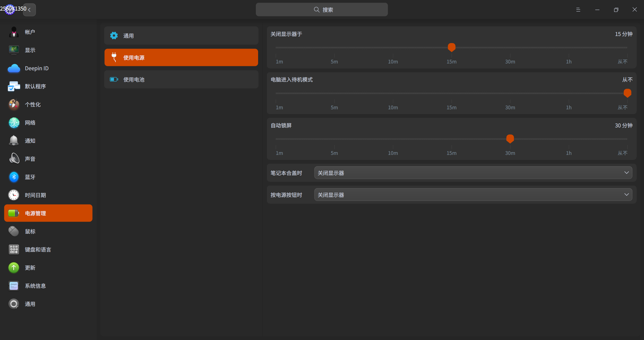Open the hamburger main menu in title bar
The height and width of the screenshot is (340, 644).
[x=578, y=10]
